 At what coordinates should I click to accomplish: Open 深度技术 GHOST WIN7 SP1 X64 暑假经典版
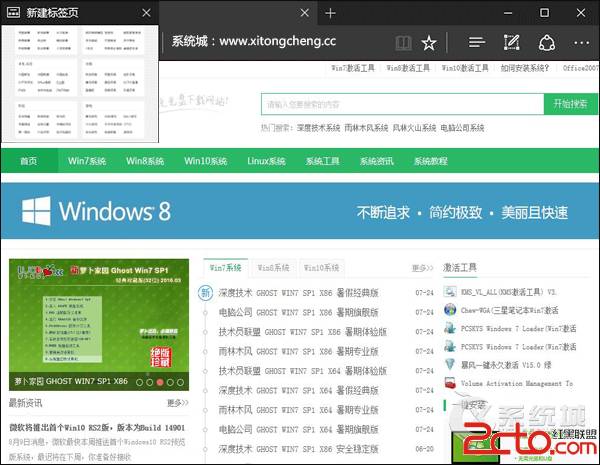(x=298, y=390)
